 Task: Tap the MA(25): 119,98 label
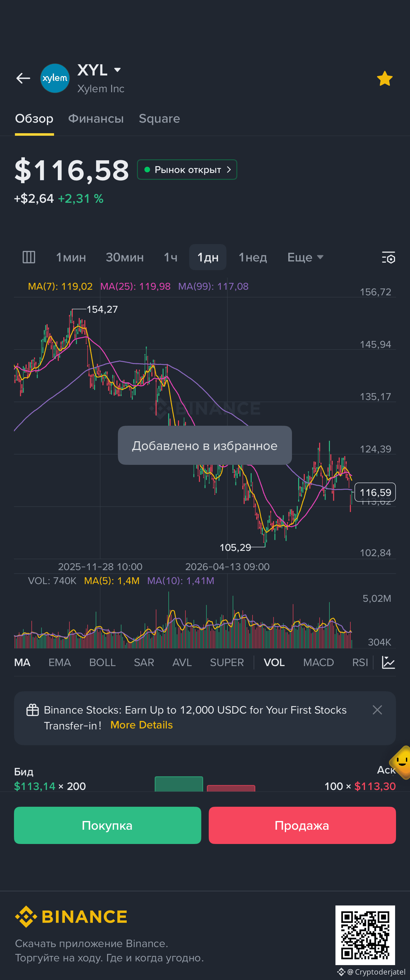click(x=135, y=287)
